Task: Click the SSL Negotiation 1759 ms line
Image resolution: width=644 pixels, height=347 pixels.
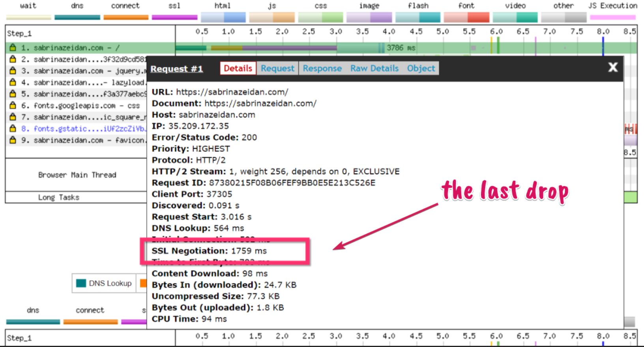Action: [209, 251]
